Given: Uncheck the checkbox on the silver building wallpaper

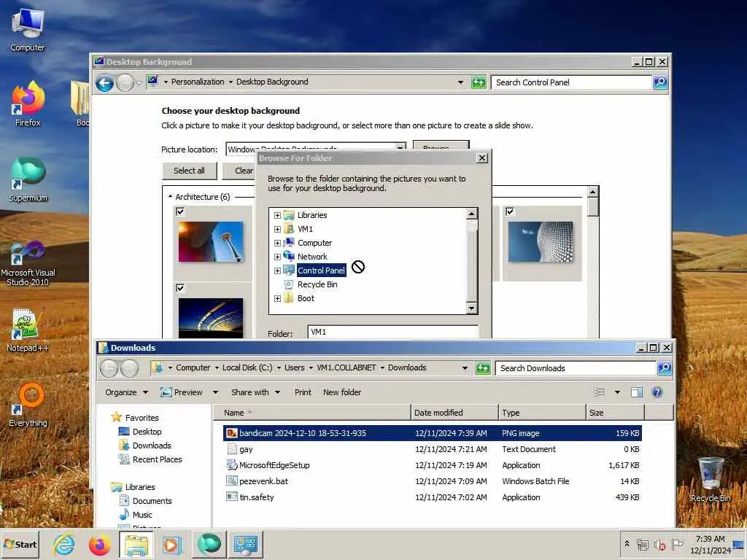Looking at the screenshot, I should (x=510, y=211).
